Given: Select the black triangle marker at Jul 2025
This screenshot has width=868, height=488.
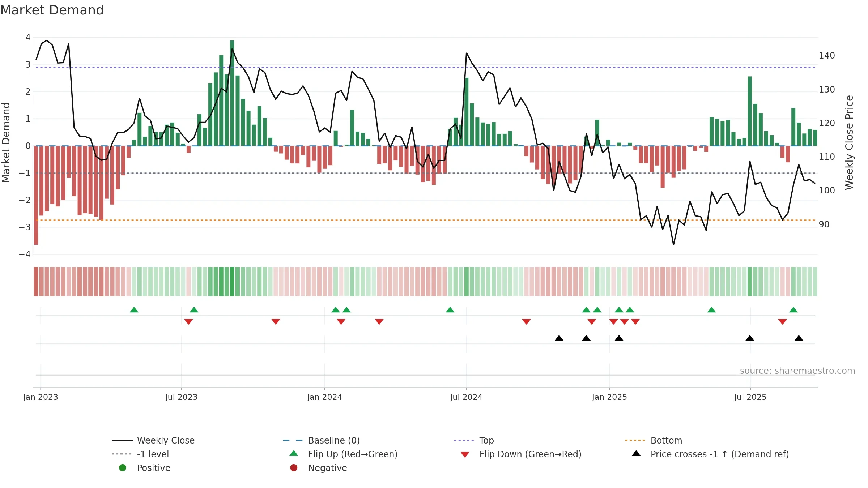Looking at the screenshot, I should [x=750, y=338].
